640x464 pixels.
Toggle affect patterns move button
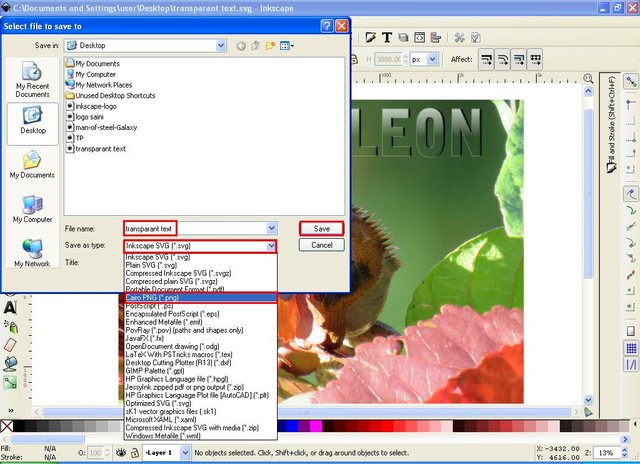[x=535, y=60]
